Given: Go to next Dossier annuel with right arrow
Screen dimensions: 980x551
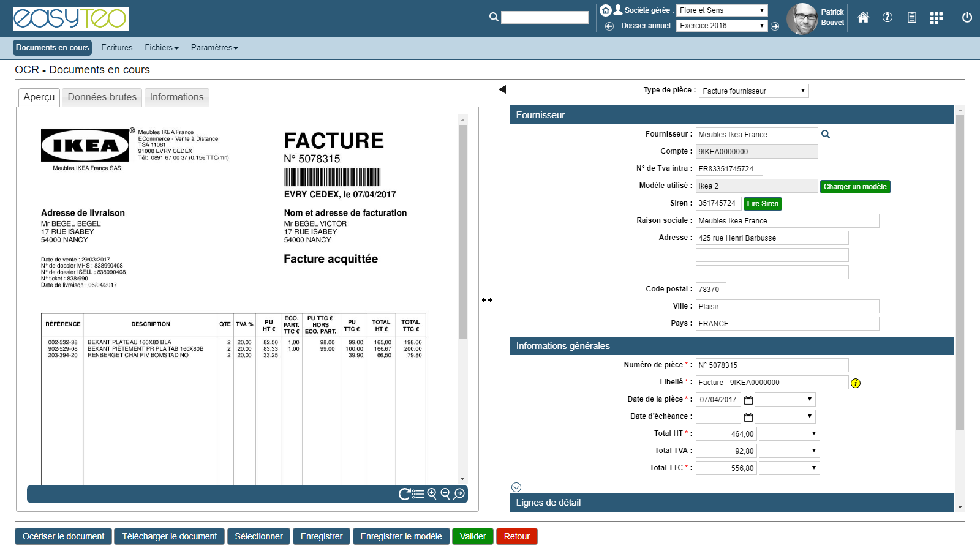Looking at the screenshot, I should [x=775, y=26].
